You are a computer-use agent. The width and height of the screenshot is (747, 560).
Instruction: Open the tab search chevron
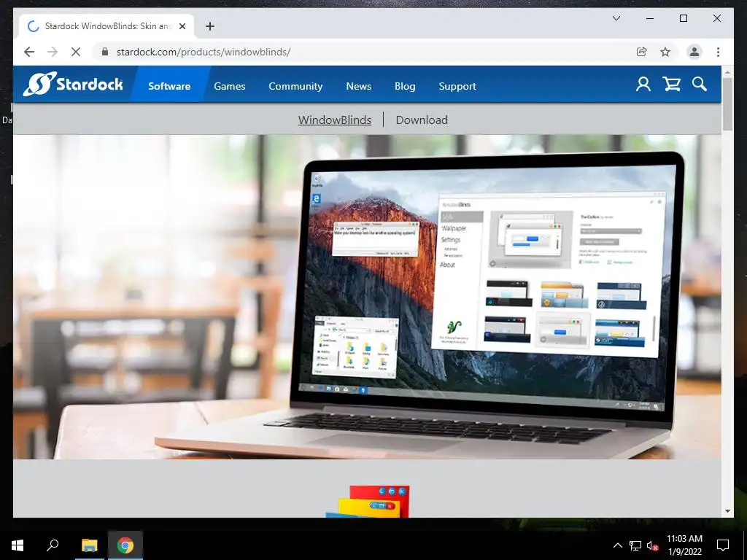pyautogui.click(x=616, y=18)
